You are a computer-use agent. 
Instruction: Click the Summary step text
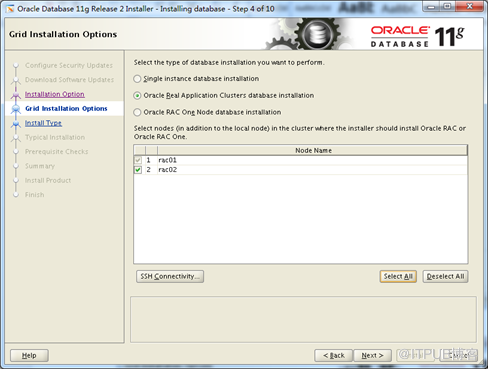40,166
